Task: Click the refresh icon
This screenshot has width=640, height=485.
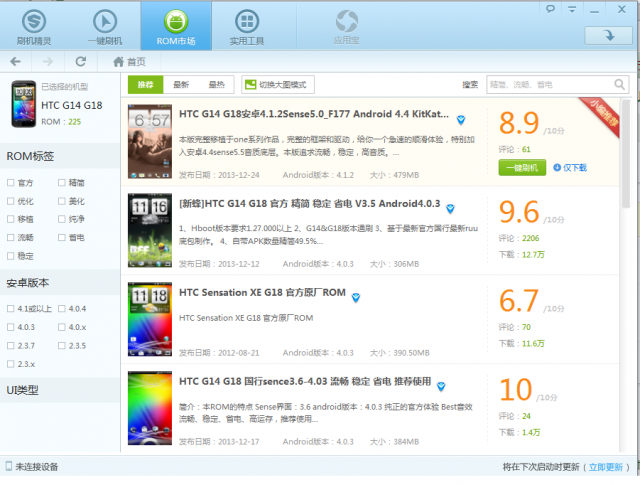Action: coord(80,62)
